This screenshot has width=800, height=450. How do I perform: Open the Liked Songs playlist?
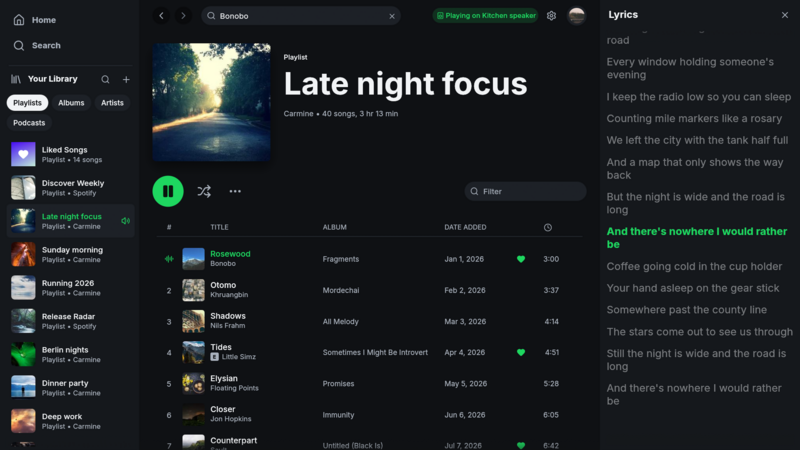click(x=70, y=155)
